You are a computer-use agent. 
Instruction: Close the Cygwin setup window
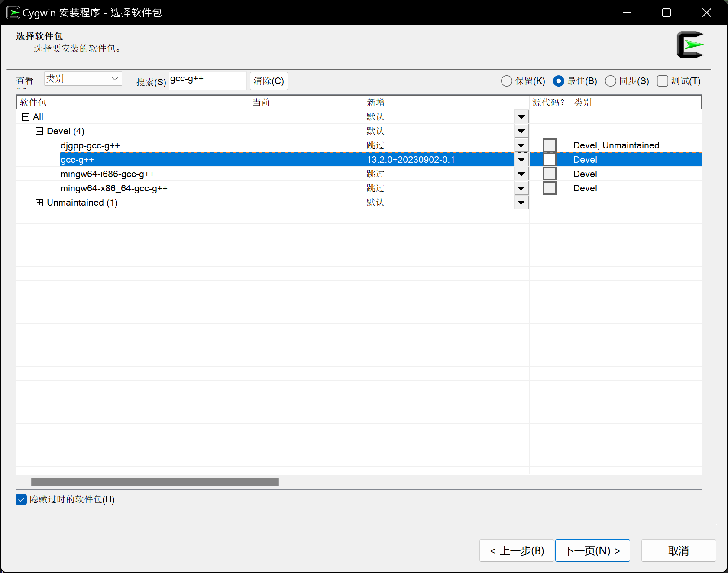click(706, 13)
